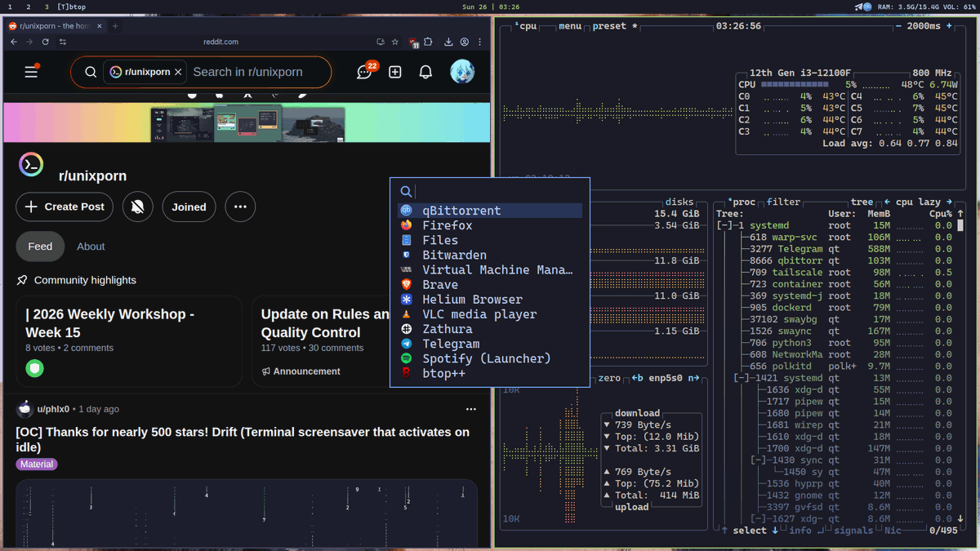The image size is (980, 551).
Task: Remove the r/unixporn search scope chip
Action: [x=178, y=72]
